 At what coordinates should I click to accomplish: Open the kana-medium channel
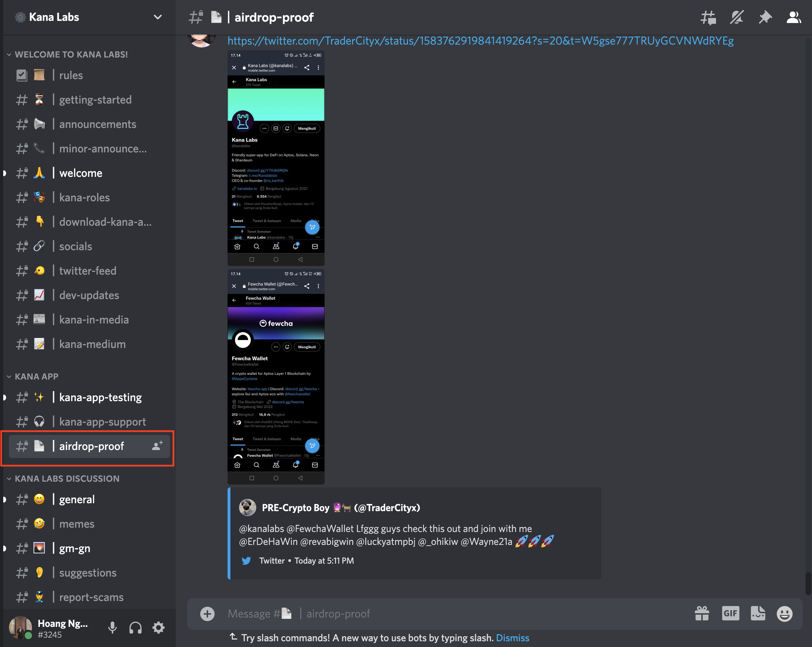tap(89, 344)
